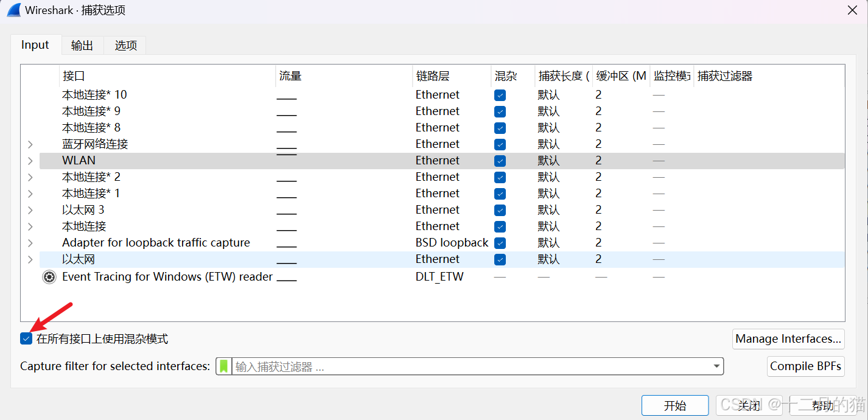Select Event Tracing for Windows (ETW) reader
The width and height of the screenshot is (868, 420).
167,277
